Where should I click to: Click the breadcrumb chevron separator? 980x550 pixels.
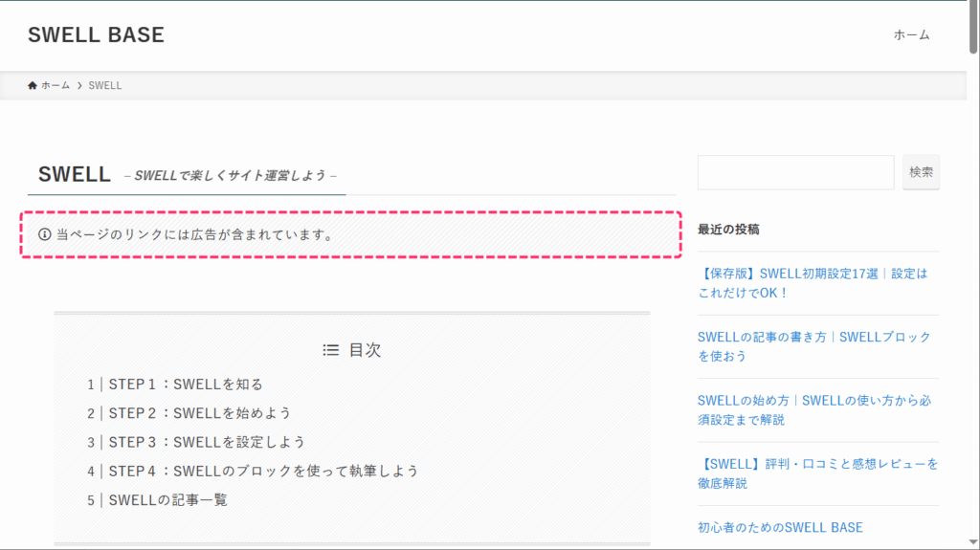tap(79, 86)
